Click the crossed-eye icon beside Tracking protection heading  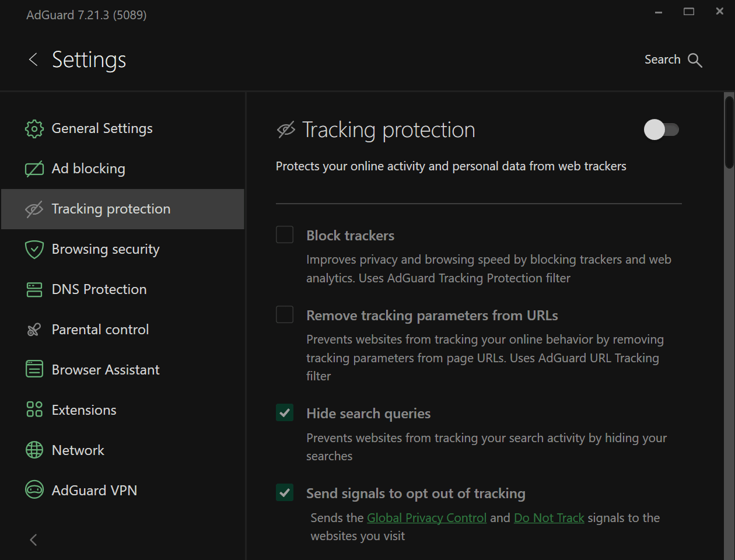coord(286,130)
